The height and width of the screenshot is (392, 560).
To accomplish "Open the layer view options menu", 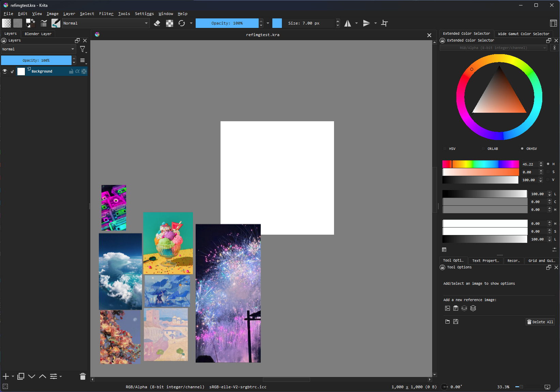I will 83,61.
